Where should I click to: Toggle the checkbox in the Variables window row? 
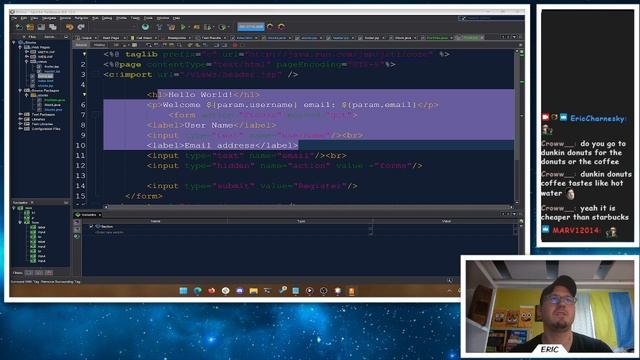[x=91, y=227]
